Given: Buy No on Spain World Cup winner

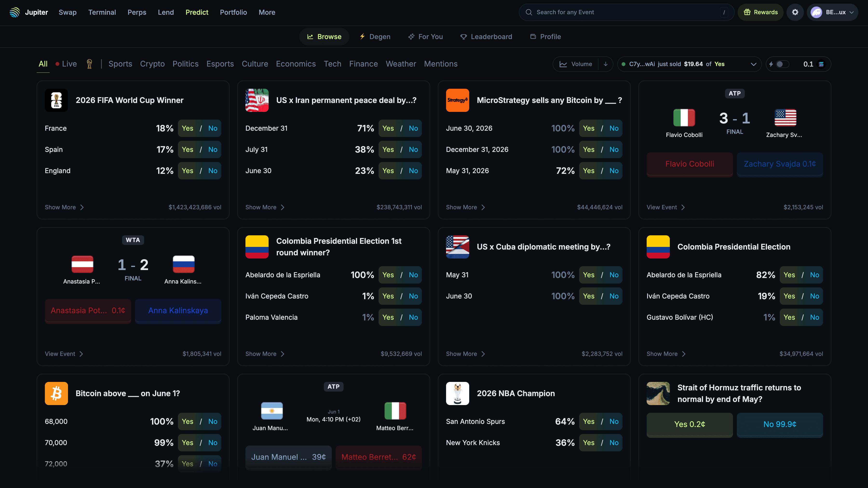Looking at the screenshot, I should (x=213, y=149).
